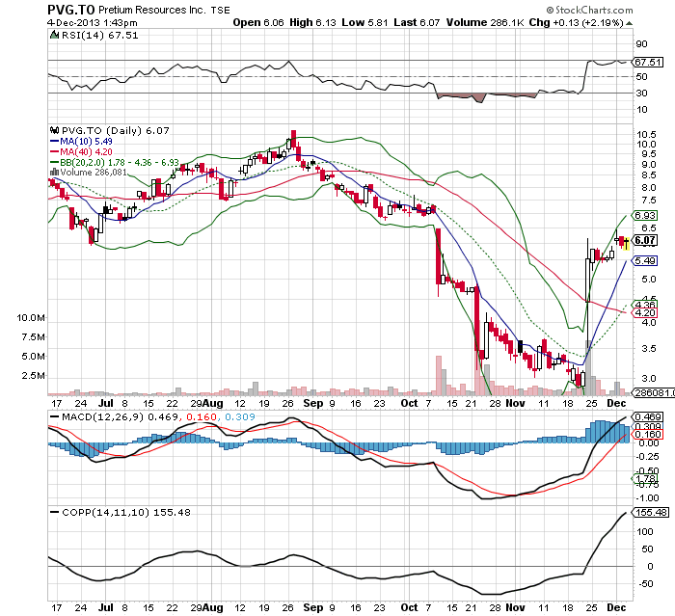The width and height of the screenshot is (675, 616).
Task: Click the PVG.TO (Daily) 6.07 legend label
Action: tap(116, 130)
